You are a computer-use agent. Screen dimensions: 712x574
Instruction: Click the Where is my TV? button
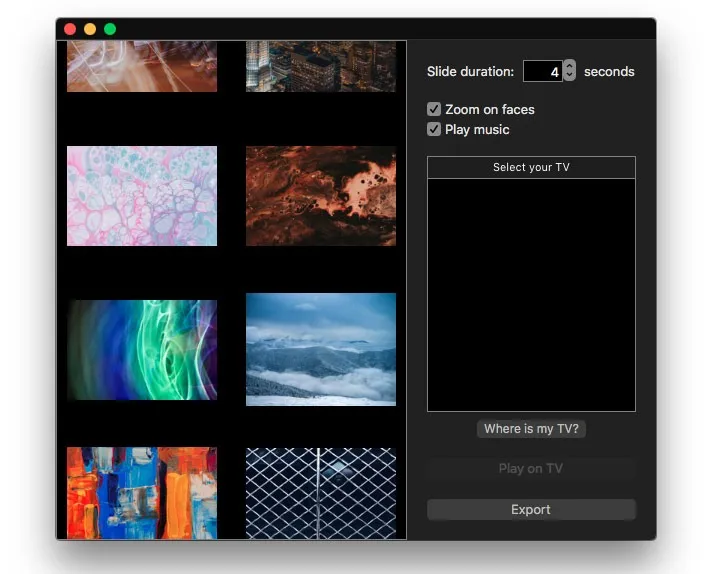tap(531, 429)
